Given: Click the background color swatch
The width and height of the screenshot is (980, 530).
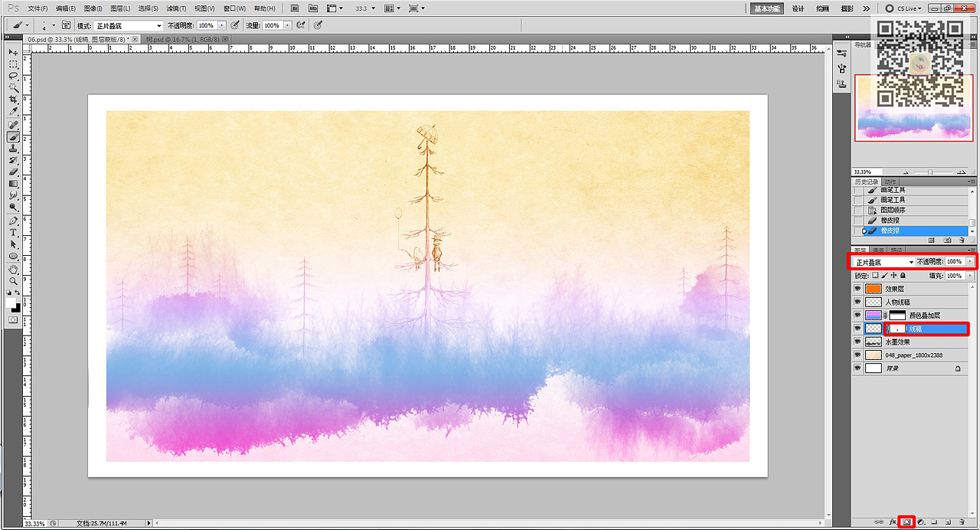Looking at the screenshot, I should [17, 307].
